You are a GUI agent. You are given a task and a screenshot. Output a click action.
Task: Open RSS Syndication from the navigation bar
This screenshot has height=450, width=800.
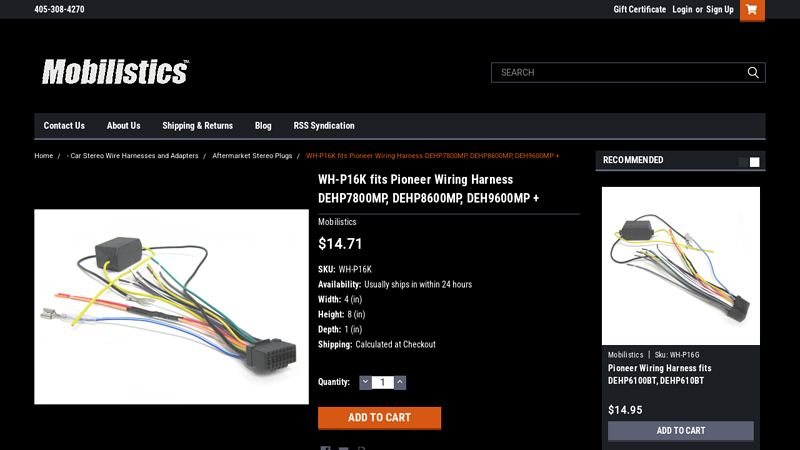(x=324, y=126)
